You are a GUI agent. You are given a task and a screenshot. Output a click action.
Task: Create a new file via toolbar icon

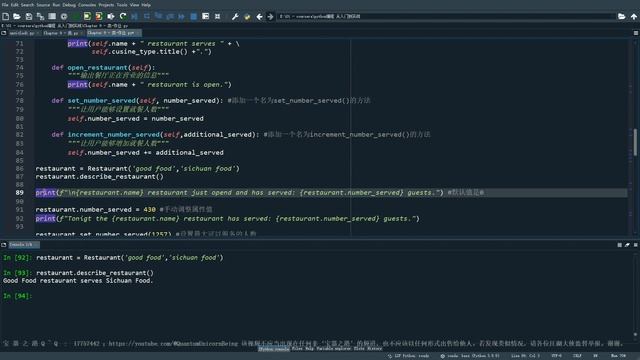6,16
